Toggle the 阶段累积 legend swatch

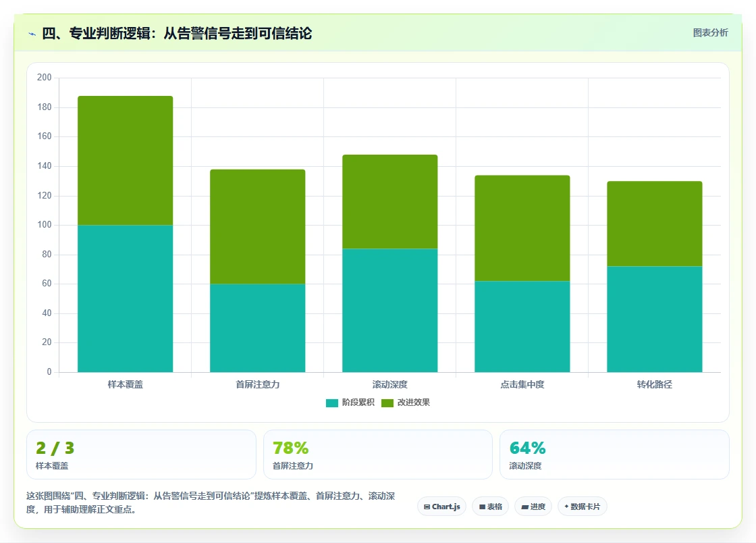pyautogui.click(x=331, y=403)
